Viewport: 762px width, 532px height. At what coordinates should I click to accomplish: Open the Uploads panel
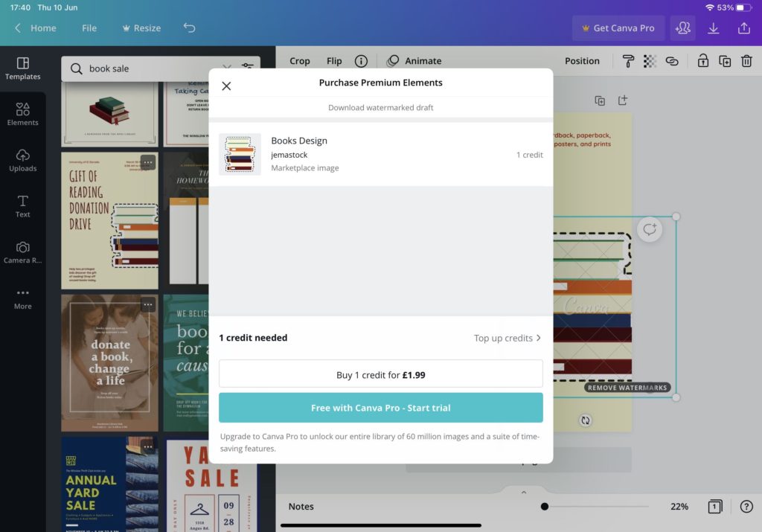tap(22, 160)
